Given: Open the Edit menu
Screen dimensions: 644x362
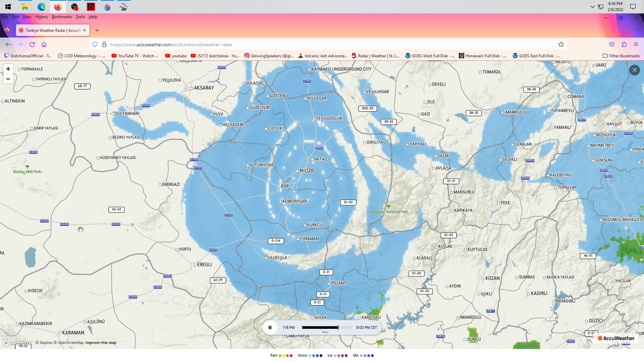Looking at the screenshot, I should click(15, 17).
